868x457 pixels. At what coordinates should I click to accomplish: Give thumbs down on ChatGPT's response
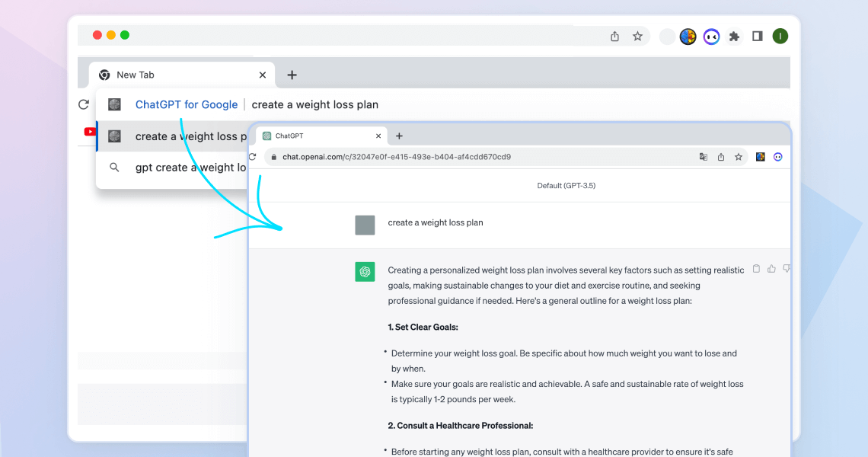[x=787, y=268]
